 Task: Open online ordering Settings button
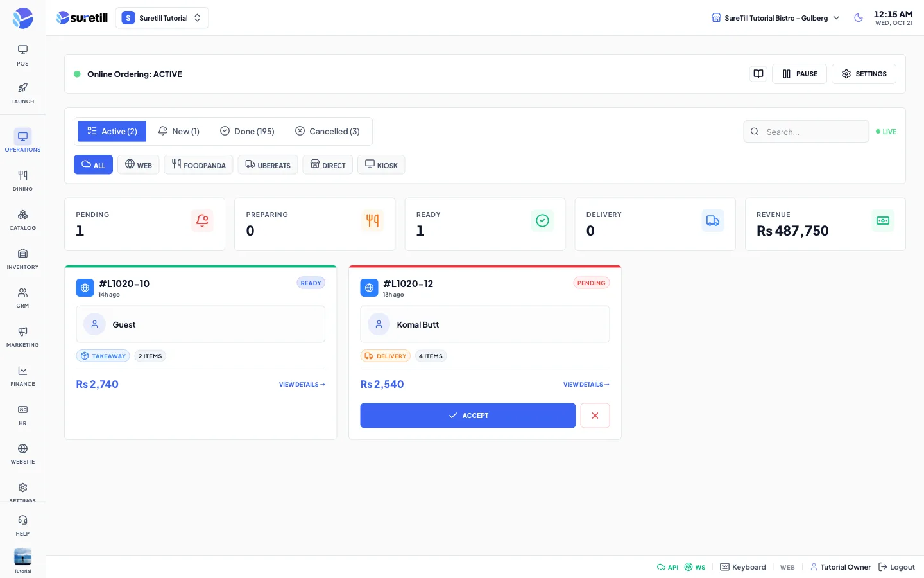pyautogui.click(x=864, y=74)
